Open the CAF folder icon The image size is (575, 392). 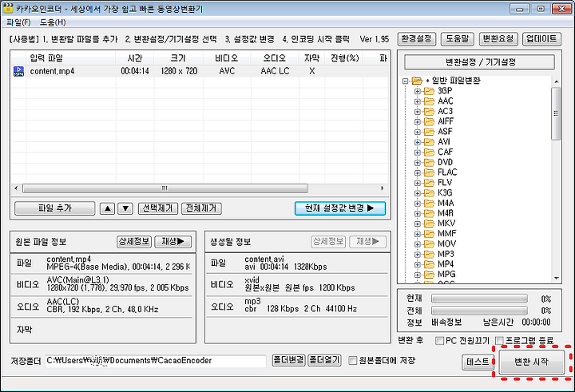click(429, 152)
